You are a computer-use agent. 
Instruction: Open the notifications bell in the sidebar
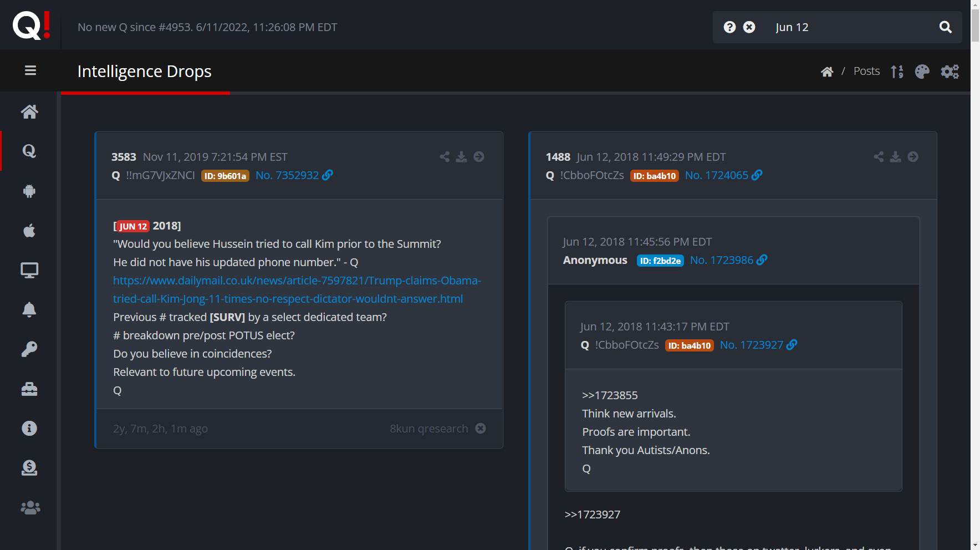[x=29, y=309]
